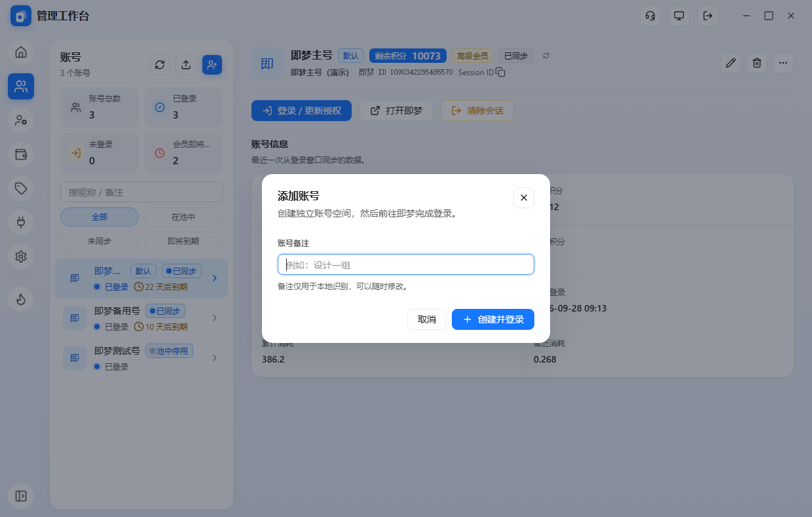Click the 取消 button

coord(427,319)
